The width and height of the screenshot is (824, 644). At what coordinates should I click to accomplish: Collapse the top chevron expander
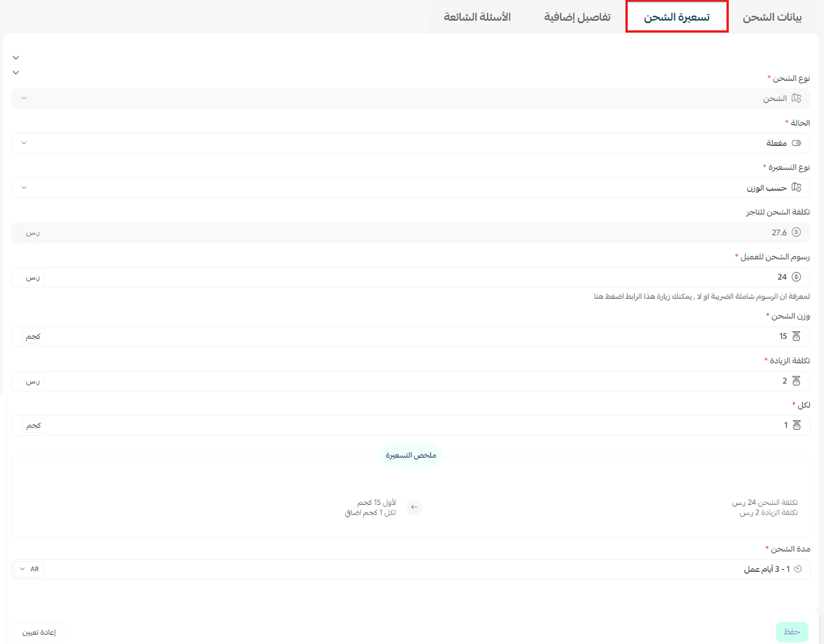16,58
